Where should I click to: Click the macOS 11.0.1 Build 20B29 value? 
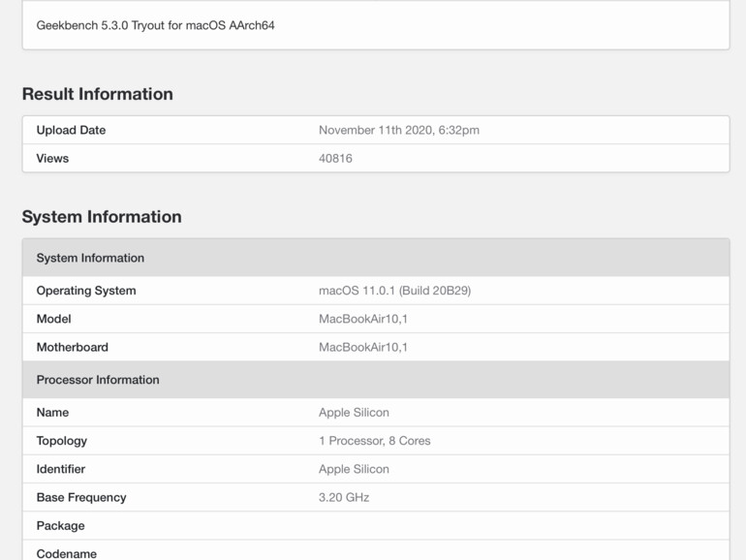394,291
